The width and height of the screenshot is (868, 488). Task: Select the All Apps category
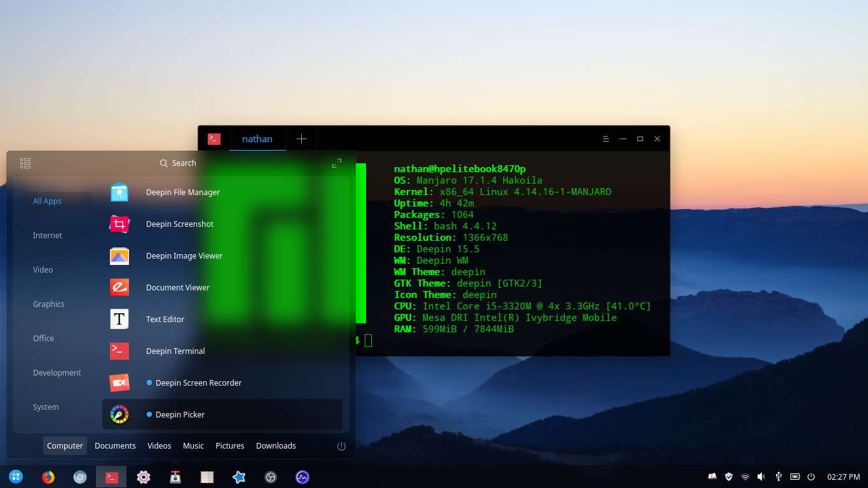click(x=58, y=201)
